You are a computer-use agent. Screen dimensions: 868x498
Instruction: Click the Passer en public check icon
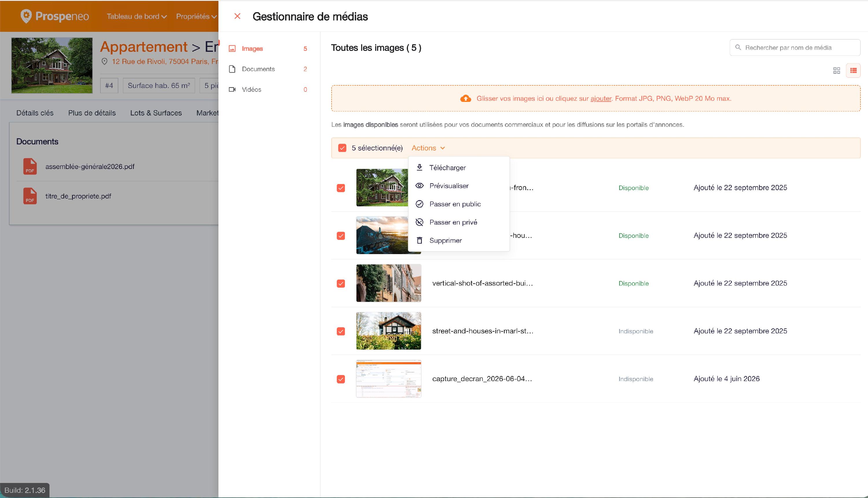click(x=420, y=204)
